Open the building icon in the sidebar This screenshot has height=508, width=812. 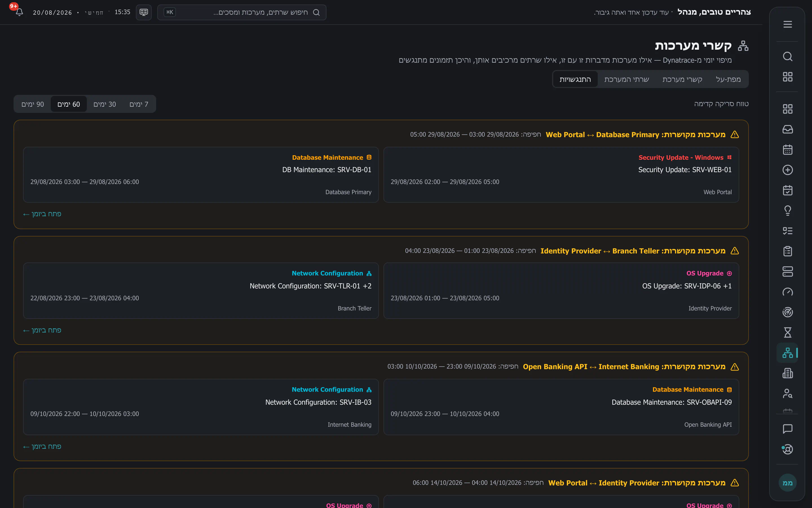point(787,373)
